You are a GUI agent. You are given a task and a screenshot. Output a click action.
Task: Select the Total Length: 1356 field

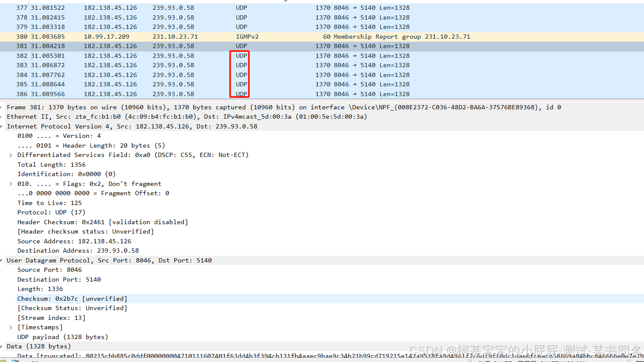pos(51,165)
